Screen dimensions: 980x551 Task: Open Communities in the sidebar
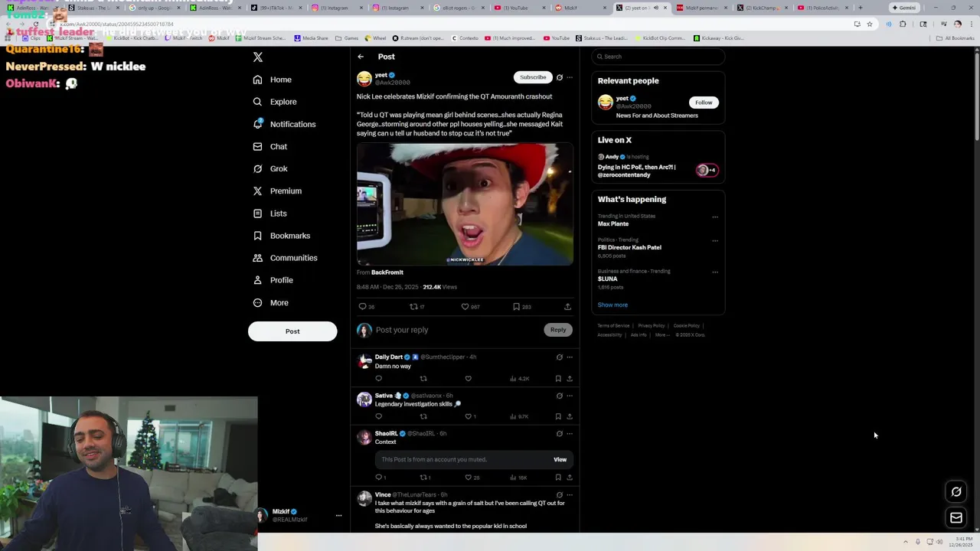(x=285, y=258)
